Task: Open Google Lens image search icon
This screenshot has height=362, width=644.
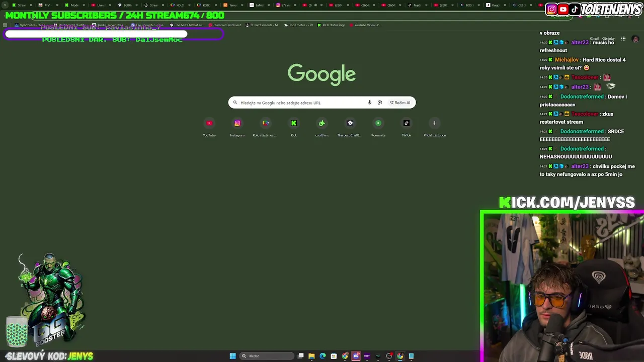Action: (380, 103)
